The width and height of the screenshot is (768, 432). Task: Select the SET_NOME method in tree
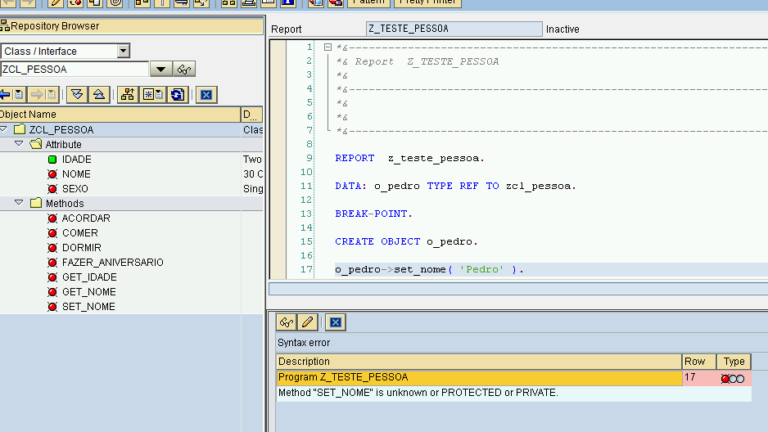pos(88,306)
